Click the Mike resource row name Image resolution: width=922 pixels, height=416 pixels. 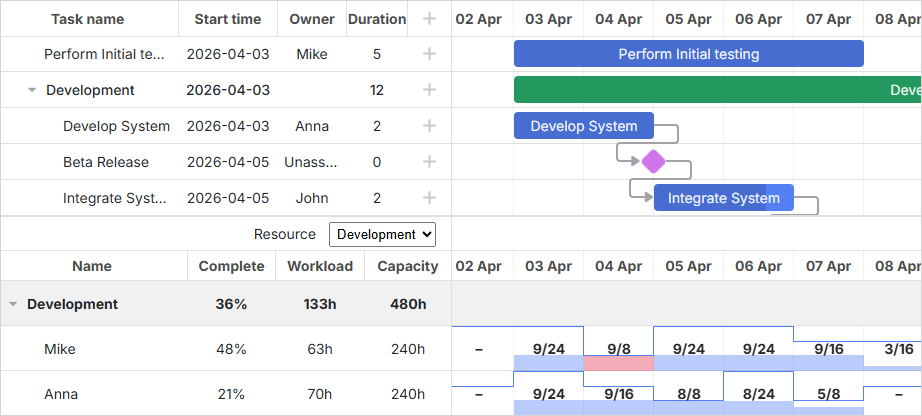(60, 349)
